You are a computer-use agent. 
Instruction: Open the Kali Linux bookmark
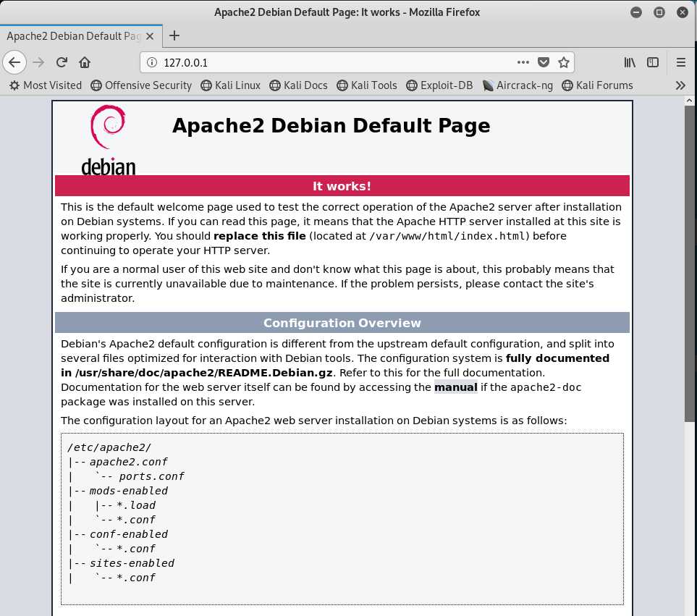pyautogui.click(x=230, y=85)
